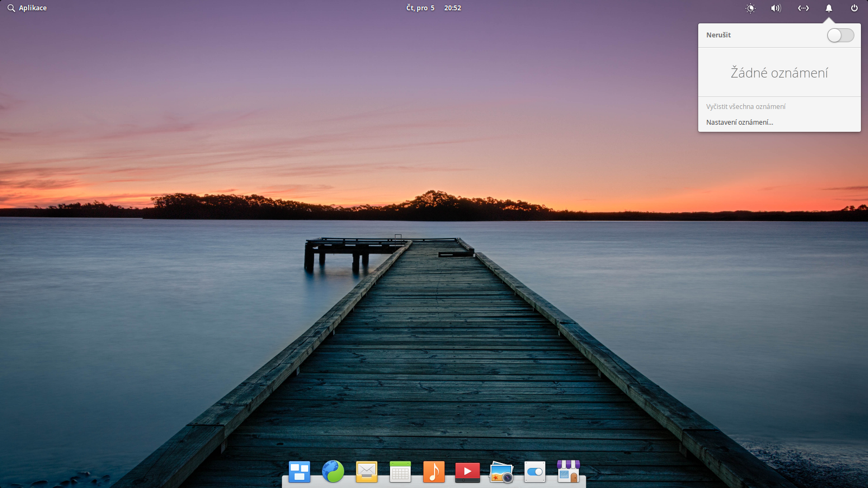Screen dimensions: 868x488
Task: Open the Videos app with the red icon
Action: (x=467, y=472)
